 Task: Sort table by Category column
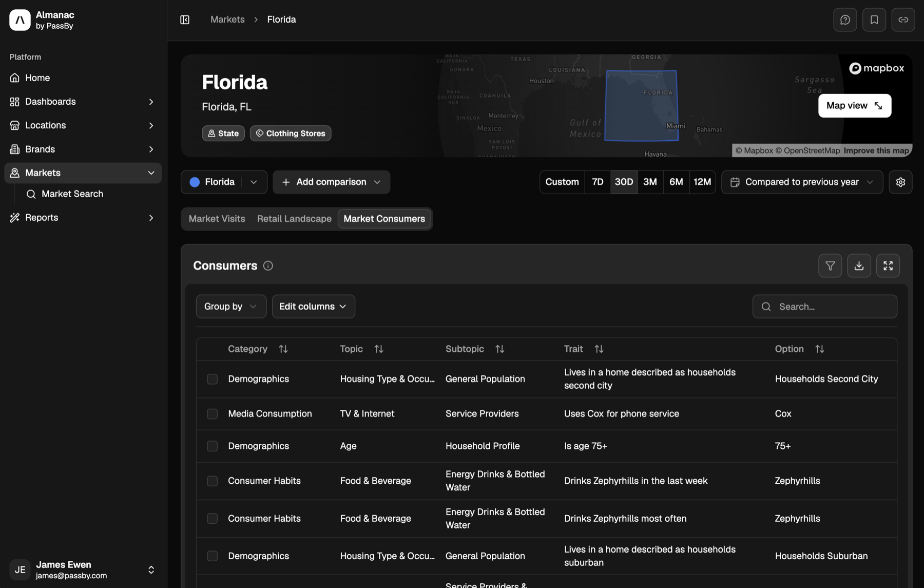point(283,349)
